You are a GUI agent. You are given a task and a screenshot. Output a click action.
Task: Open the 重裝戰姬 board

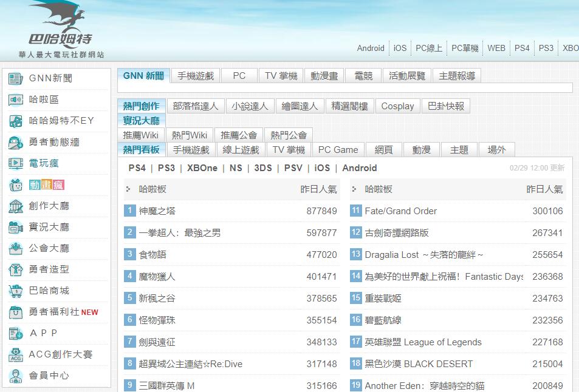coord(383,299)
